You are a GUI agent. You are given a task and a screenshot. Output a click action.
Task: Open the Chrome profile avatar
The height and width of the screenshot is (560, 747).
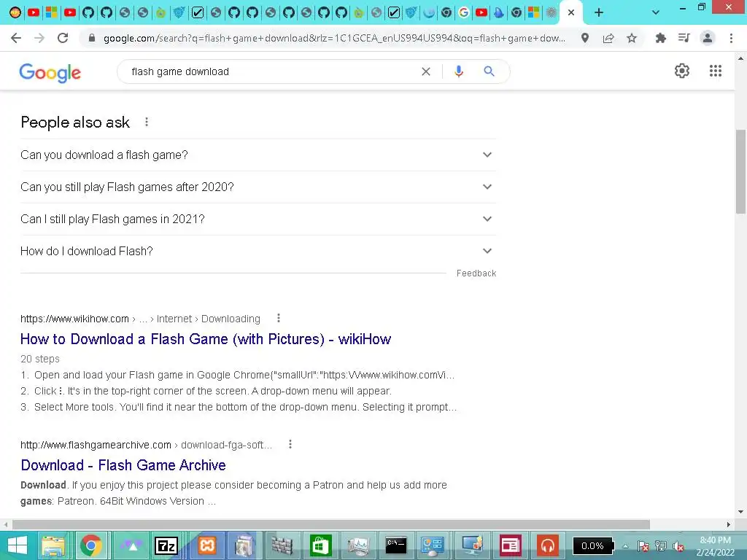point(708,38)
